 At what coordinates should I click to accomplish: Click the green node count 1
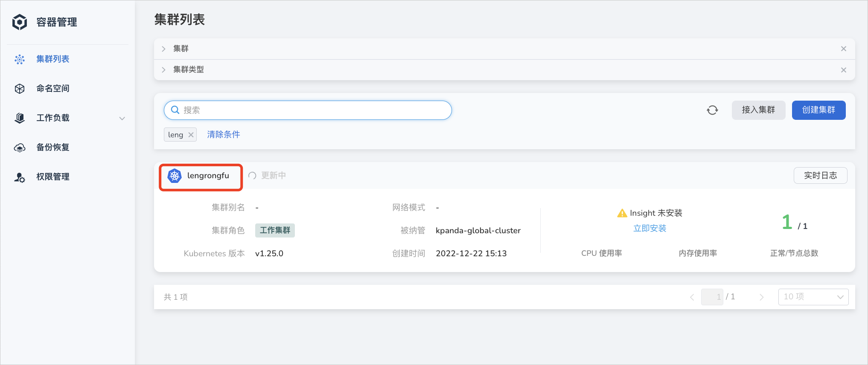[787, 222]
